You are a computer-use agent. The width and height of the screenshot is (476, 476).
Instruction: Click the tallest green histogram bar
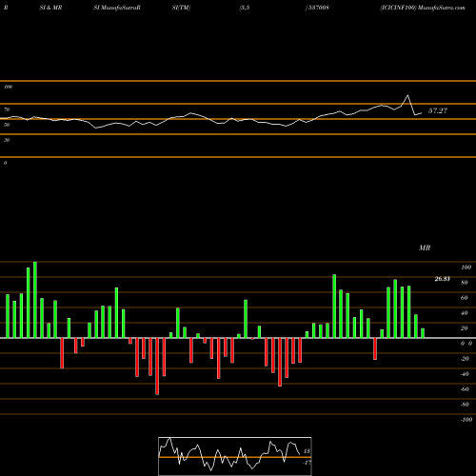click(x=35, y=300)
